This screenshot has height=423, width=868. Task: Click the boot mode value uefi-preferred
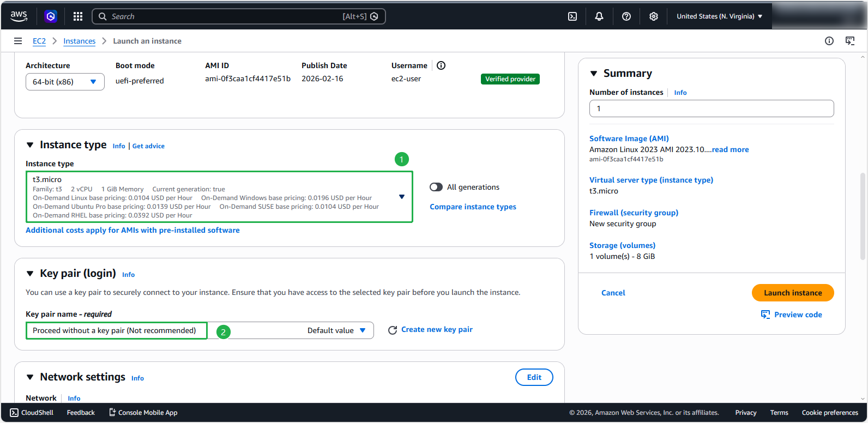140,81
